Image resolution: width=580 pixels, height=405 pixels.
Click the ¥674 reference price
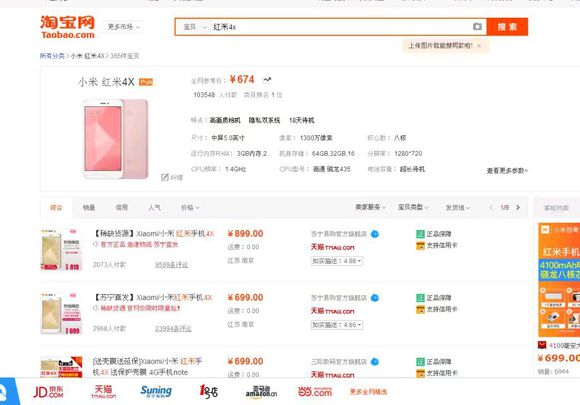coord(242,80)
